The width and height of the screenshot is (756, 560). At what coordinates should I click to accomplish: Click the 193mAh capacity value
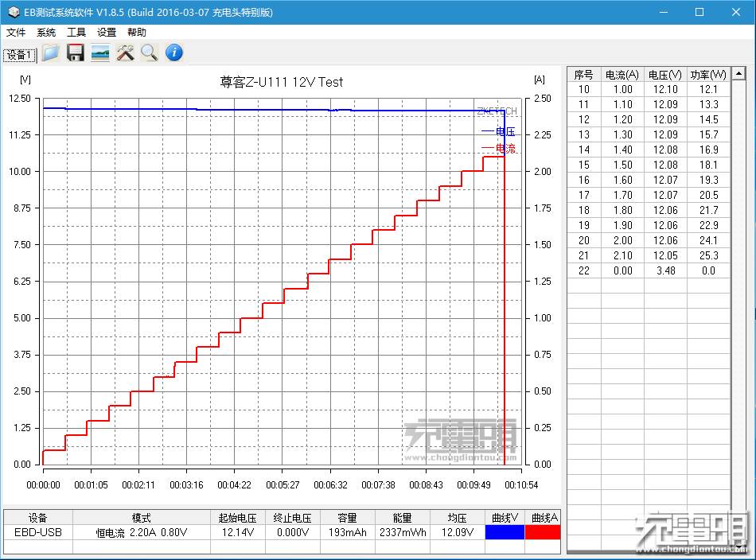tap(347, 532)
